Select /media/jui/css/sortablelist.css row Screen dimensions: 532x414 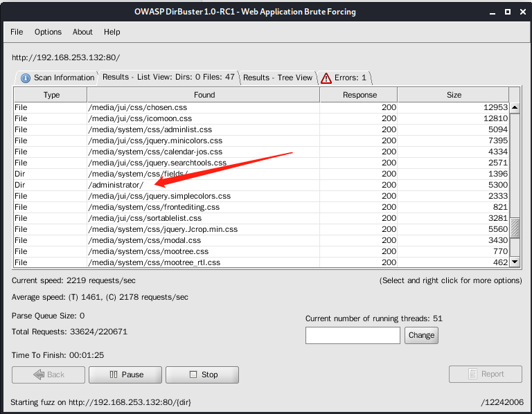click(261, 218)
